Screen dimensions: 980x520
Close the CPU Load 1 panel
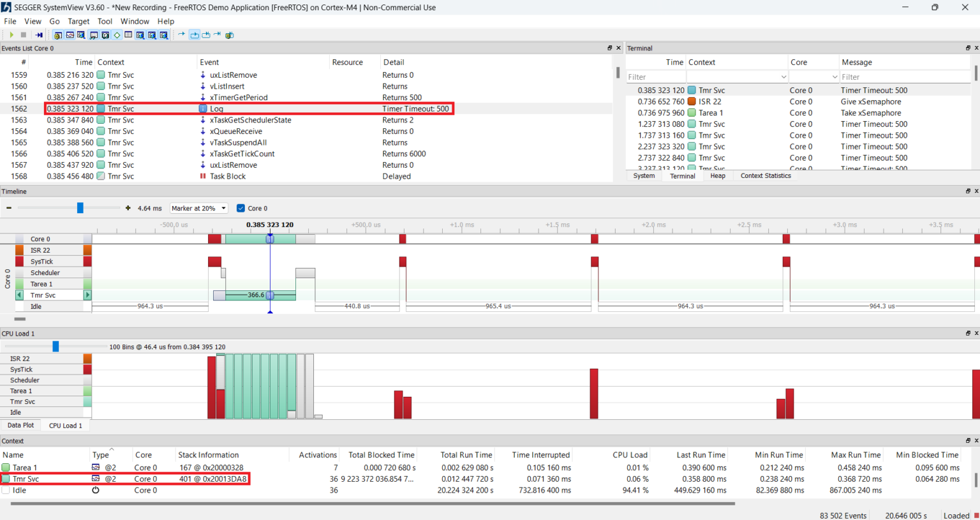tap(976, 333)
